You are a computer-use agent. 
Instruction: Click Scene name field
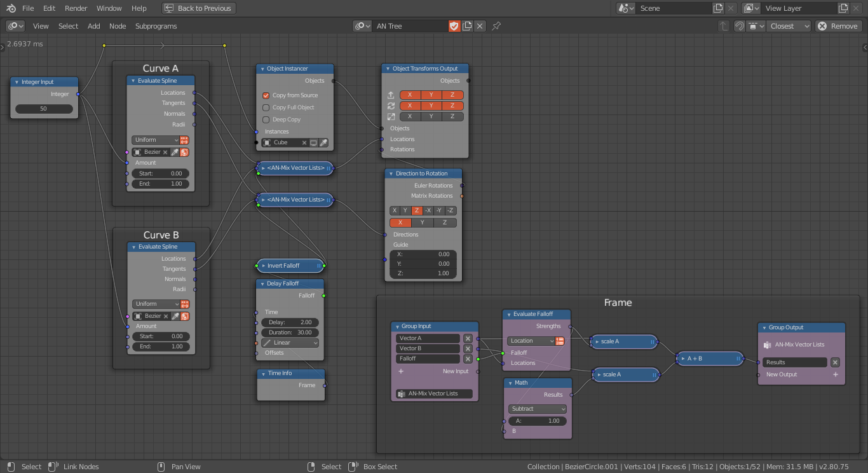click(674, 8)
